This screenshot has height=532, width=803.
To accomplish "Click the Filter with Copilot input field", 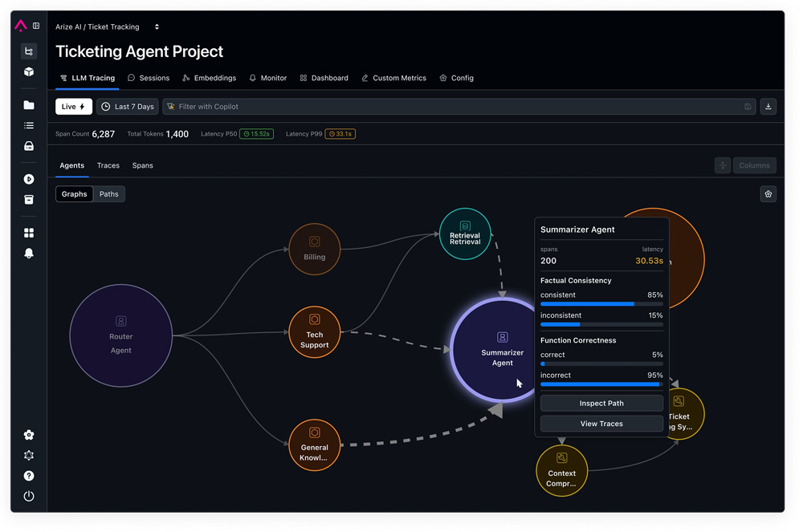I will [458, 107].
